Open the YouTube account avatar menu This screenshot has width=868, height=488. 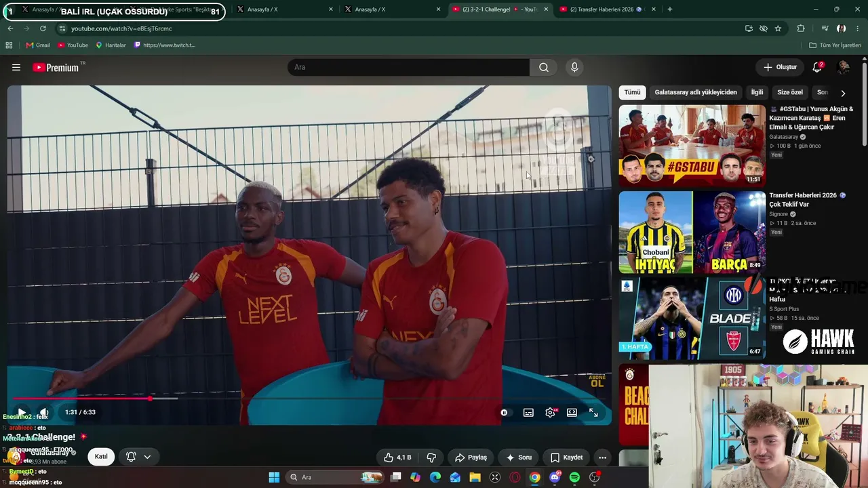tap(844, 67)
